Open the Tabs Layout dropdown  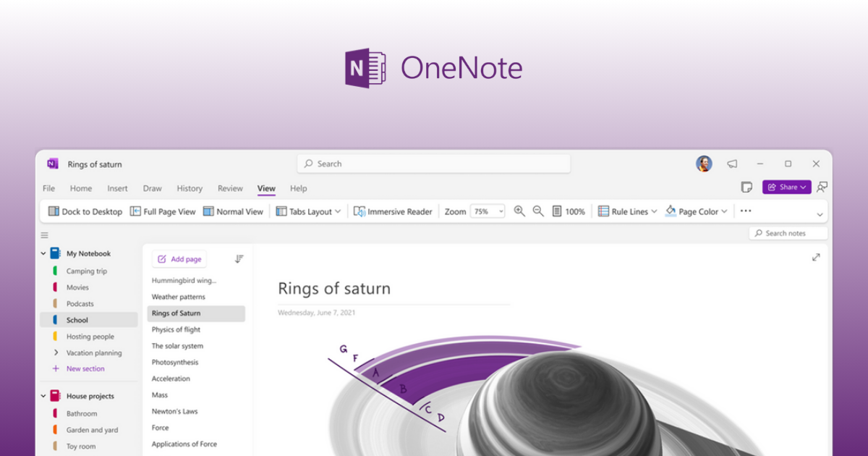[x=308, y=211]
